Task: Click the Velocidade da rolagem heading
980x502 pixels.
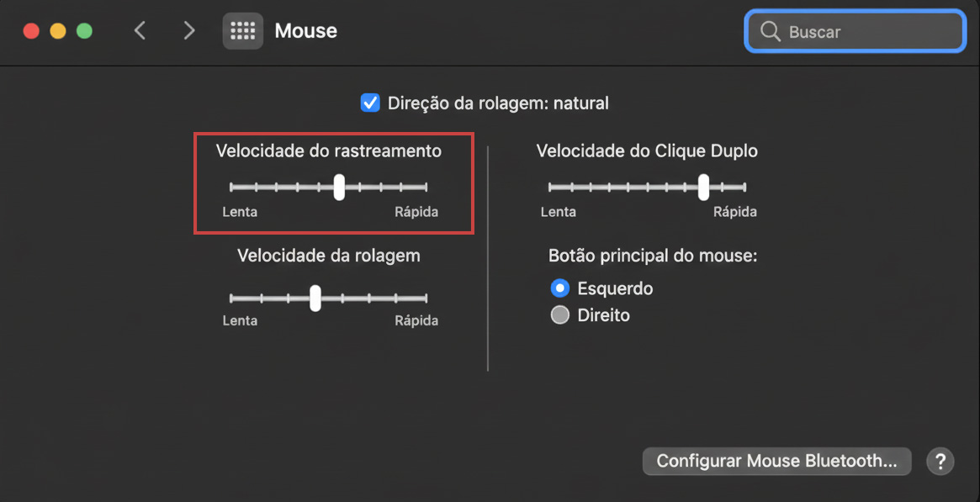Action: tap(328, 256)
